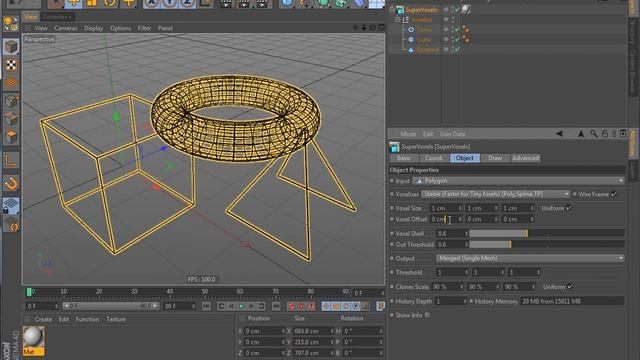Toggle Torus visibility dots
The width and height of the screenshot is (640, 360).
coord(452,29)
